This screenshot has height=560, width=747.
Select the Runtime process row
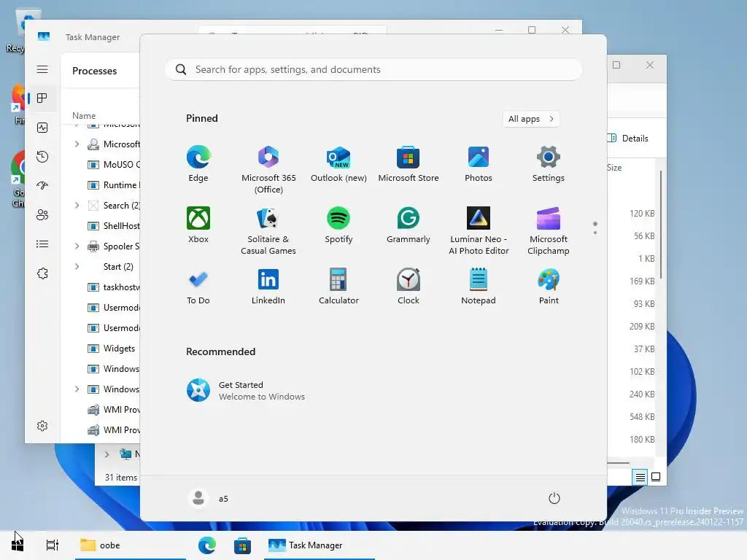coord(101,184)
